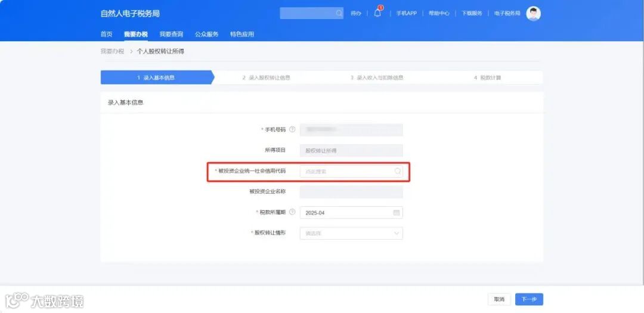Open the user avatar menu

pos(533,14)
